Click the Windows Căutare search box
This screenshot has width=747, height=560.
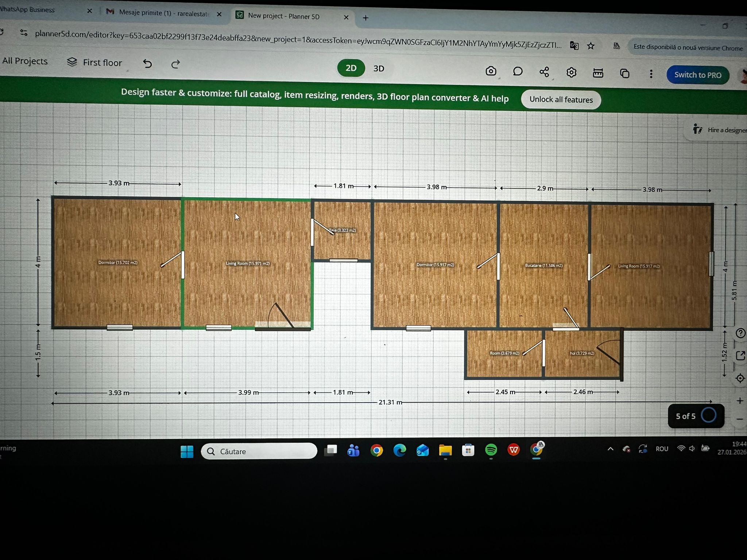[259, 451]
